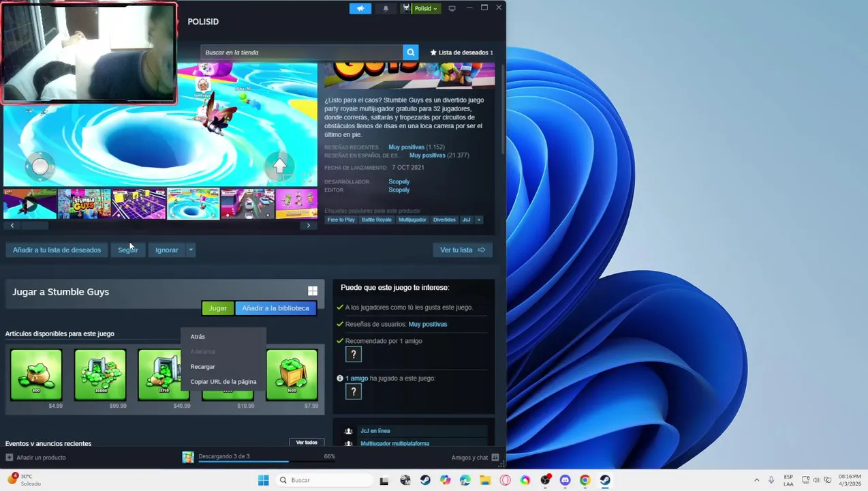Image resolution: width=868 pixels, height=491 pixels.
Task: Click the Polisid profile avatar
Action: (407, 8)
